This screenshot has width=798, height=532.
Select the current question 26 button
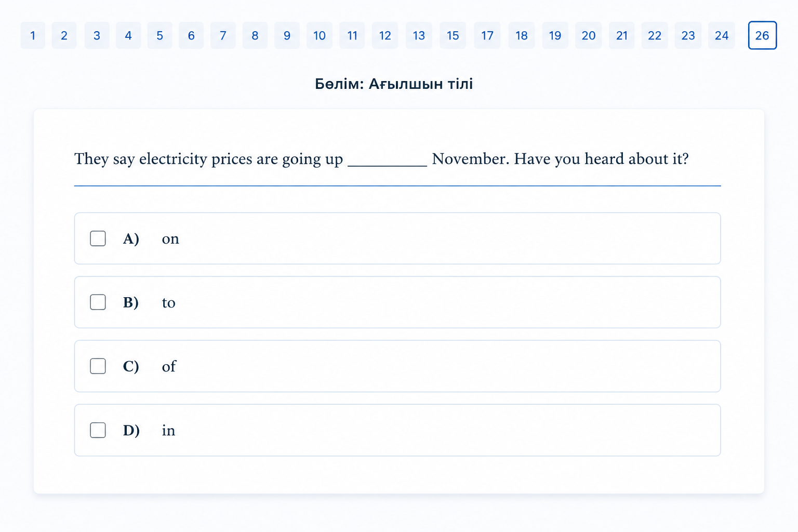pyautogui.click(x=762, y=35)
